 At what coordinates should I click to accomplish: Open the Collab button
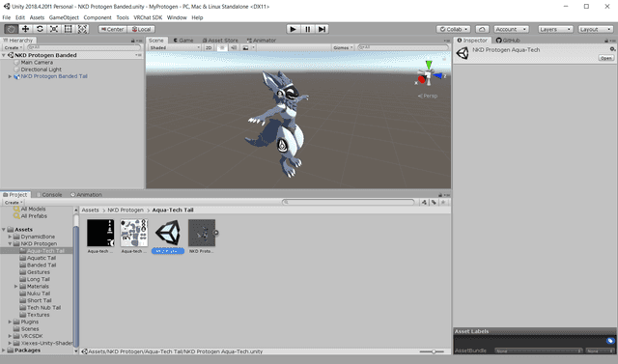[453, 29]
